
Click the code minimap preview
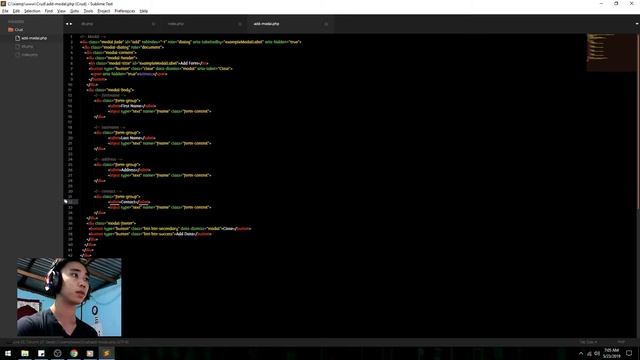(x=610, y=52)
